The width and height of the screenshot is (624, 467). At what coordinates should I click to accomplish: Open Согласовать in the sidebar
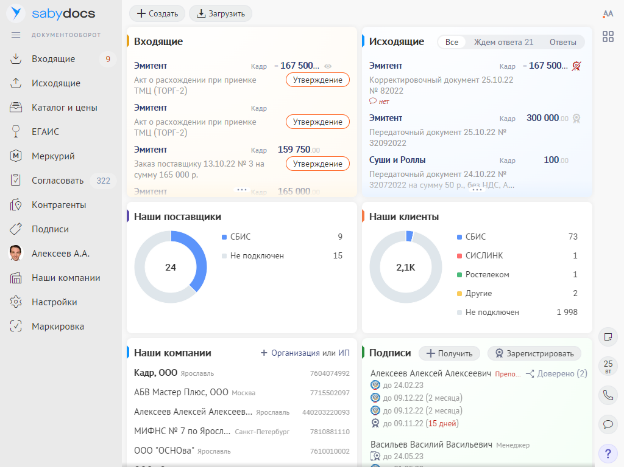(58, 181)
